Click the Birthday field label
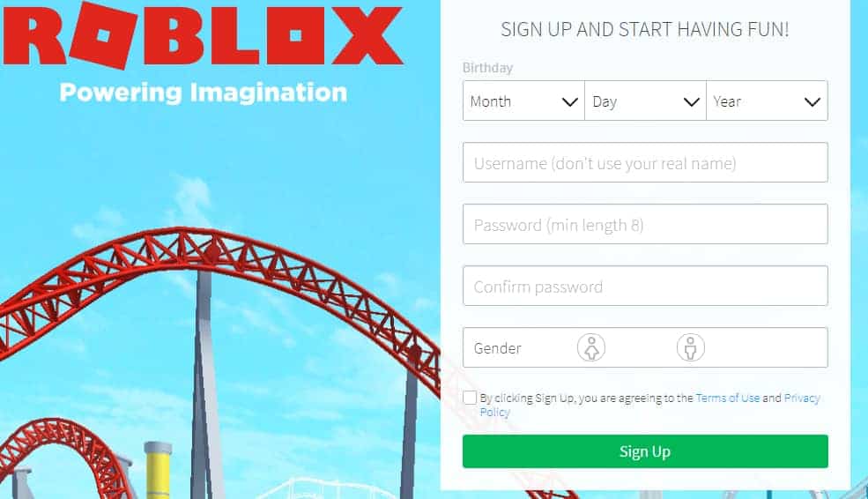Image resolution: width=868 pixels, height=499 pixels. pyautogui.click(x=487, y=68)
